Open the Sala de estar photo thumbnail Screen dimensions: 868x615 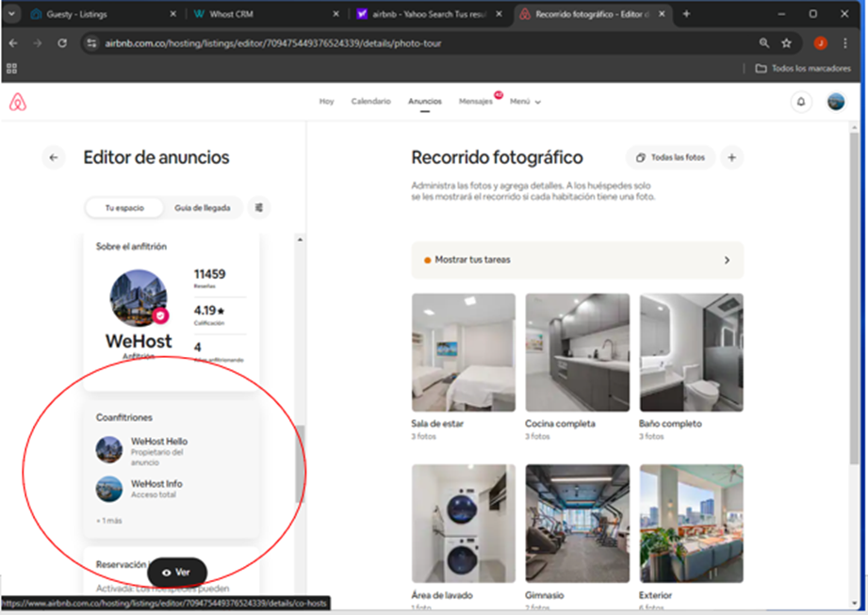click(464, 352)
